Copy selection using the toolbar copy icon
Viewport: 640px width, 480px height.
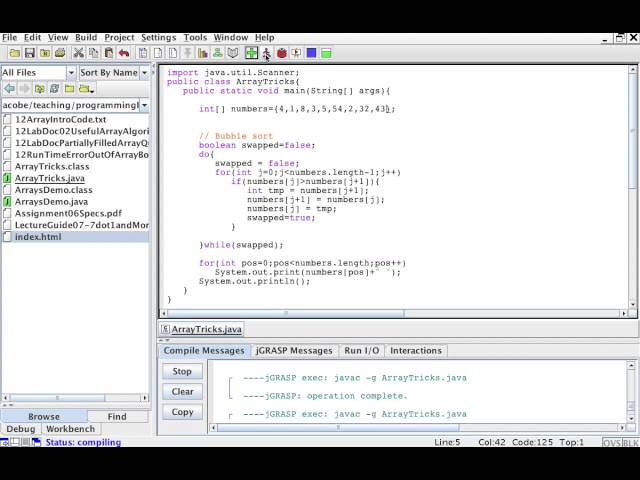(93, 53)
